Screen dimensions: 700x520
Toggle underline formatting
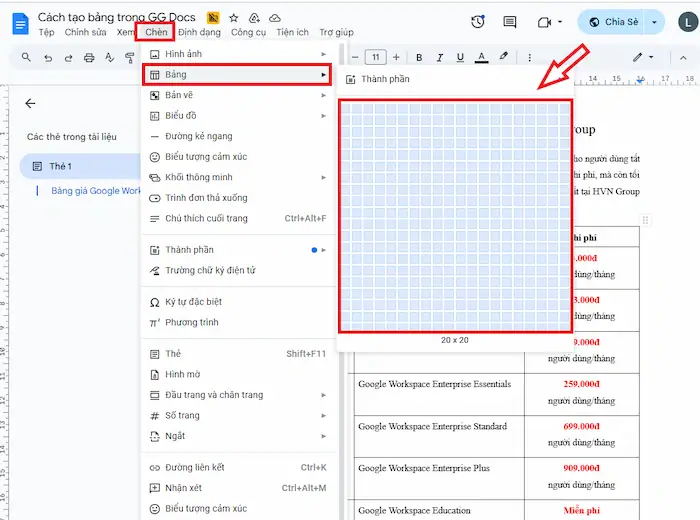460,58
